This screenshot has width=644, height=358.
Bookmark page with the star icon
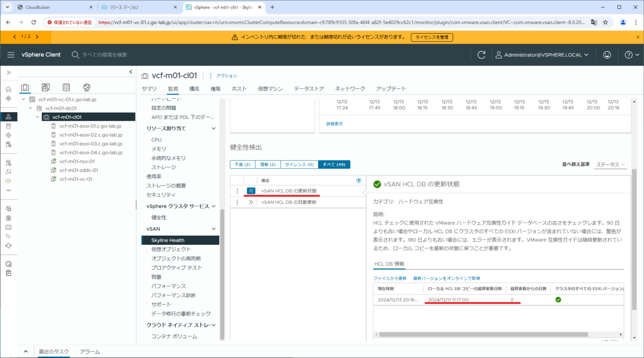[605, 23]
